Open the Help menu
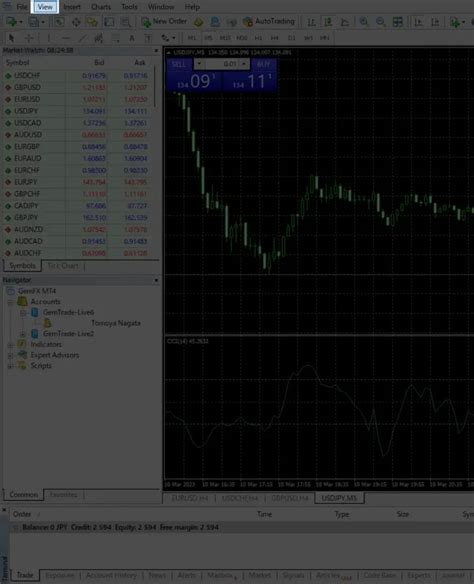The image size is (474, 584). pos(192,7)
